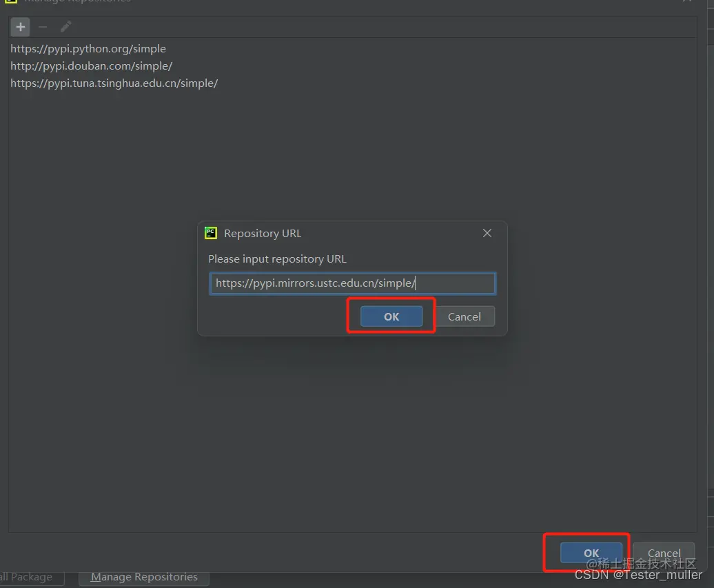The image size is (714, 588).
Task: Click into the repository URL input field
Action: tap(352, 283)
